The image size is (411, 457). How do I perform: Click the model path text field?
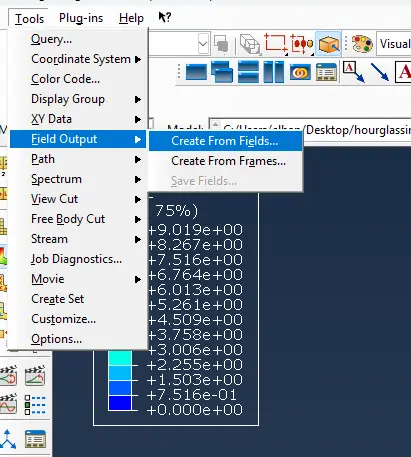(310, 130)
